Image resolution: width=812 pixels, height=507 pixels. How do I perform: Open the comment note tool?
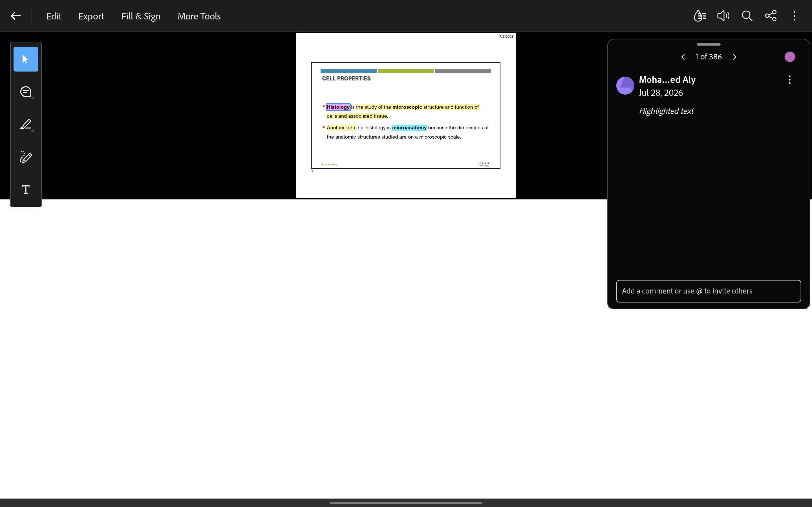(26, 92)
